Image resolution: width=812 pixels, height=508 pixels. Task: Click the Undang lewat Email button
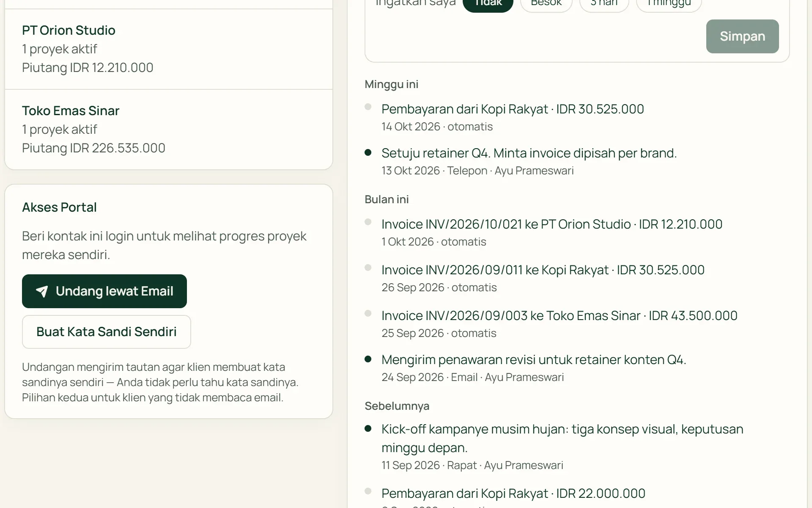coord(104,291)
